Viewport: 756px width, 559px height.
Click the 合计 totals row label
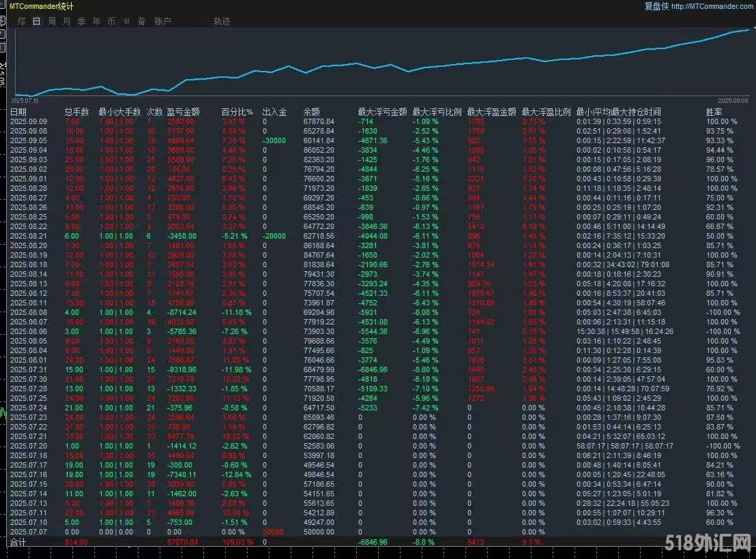[x=18, y=542]
